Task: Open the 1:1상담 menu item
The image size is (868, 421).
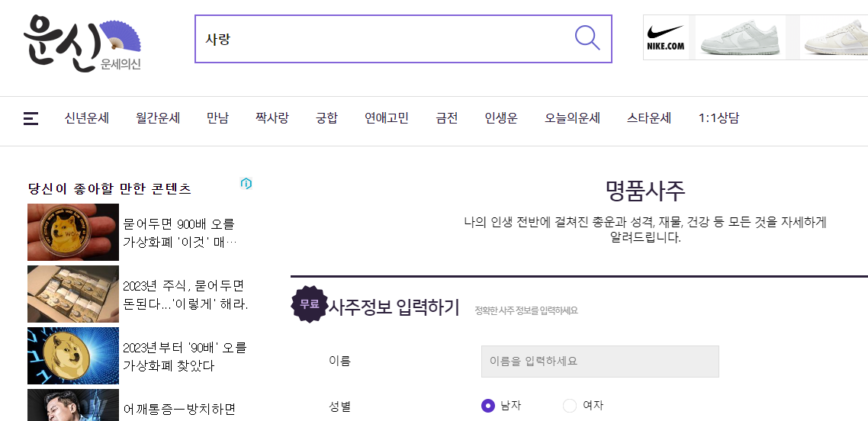Action: point(719,118)
